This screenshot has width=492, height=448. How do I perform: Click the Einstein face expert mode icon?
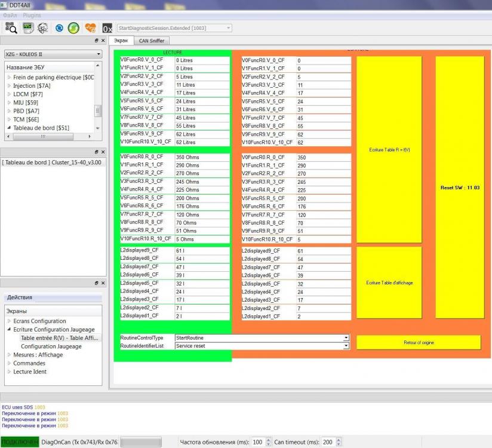coord(42,28)
